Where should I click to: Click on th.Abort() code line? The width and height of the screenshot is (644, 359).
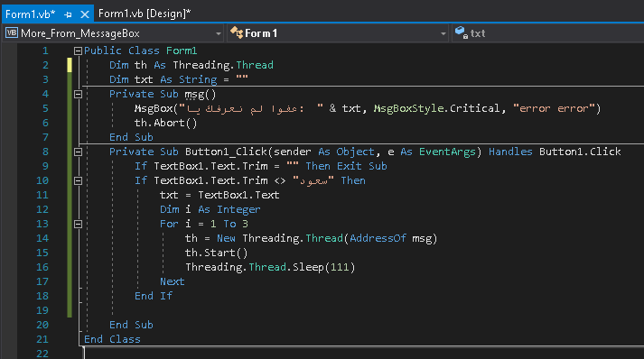[166, 123]
